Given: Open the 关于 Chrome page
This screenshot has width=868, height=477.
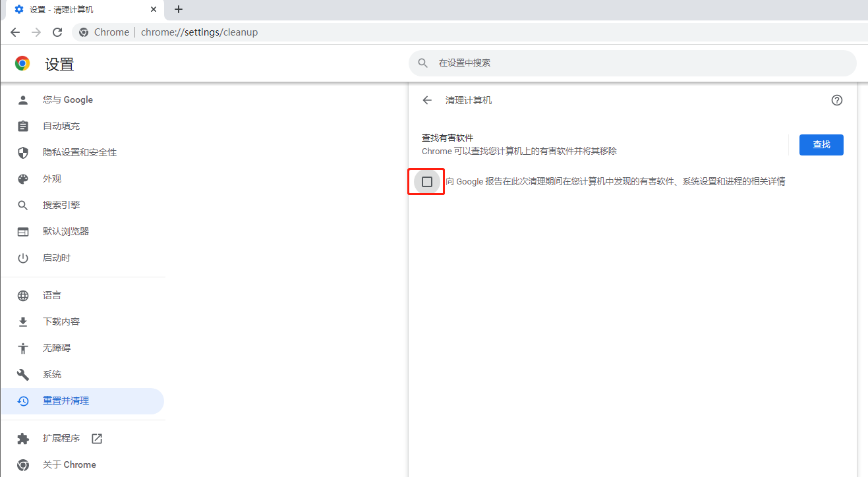Looking at the screenshot, I should pyautogui.click(x=69, y=464).
